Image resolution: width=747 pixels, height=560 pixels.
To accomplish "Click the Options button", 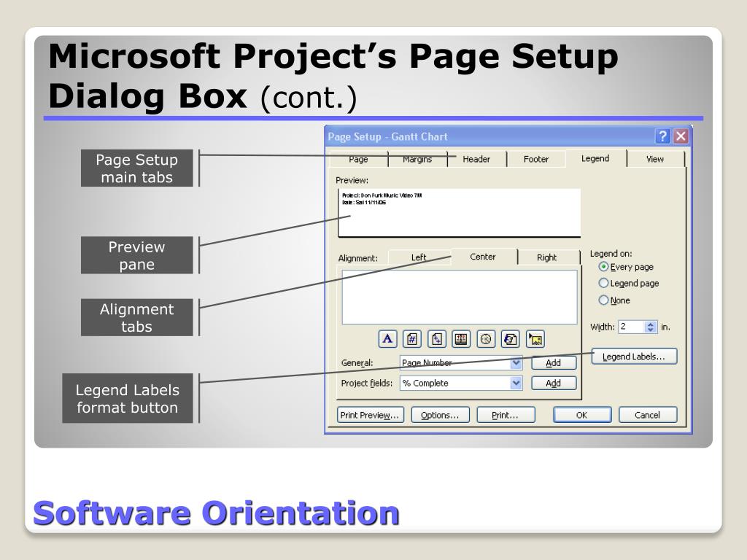I will (440, 415).
